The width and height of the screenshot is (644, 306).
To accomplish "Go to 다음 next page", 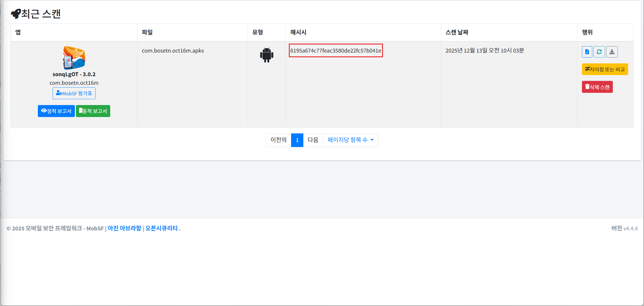I will [x=313, y=140].
